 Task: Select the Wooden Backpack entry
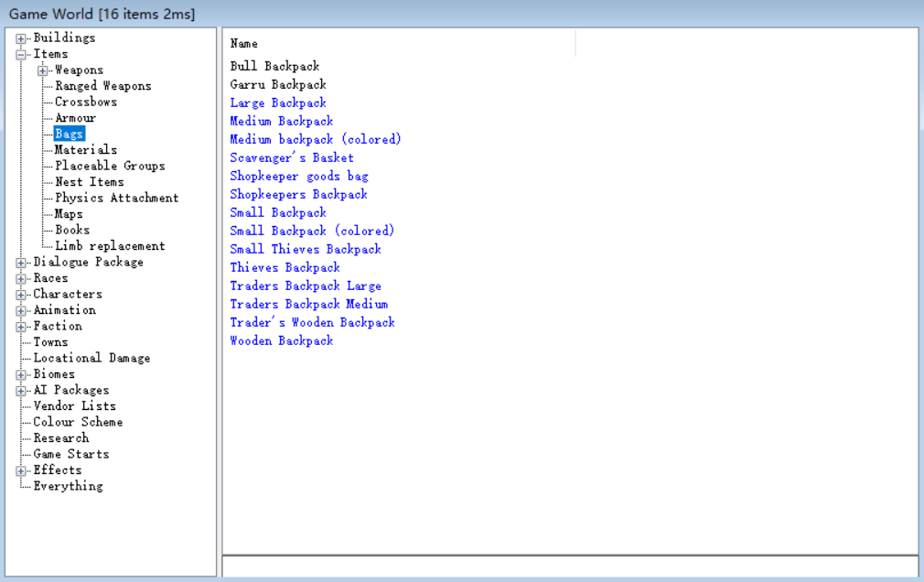pyautogui.click(x=281, y=340)
